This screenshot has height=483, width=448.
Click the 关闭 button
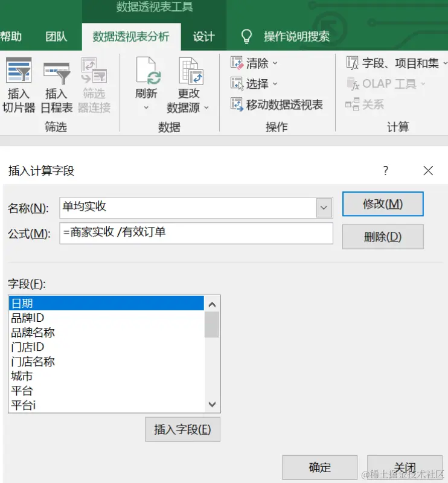[x=405, y=467]
